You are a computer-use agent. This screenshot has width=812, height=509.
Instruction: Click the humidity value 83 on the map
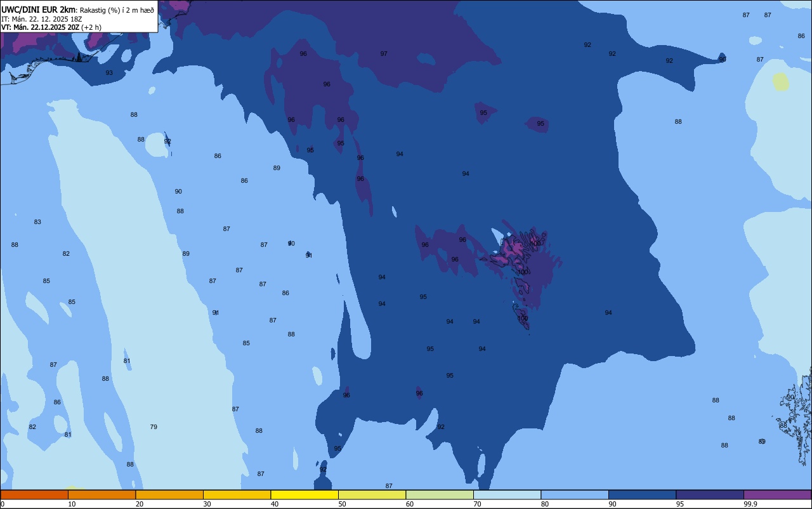pyautogui.click(x=37, y=222)
